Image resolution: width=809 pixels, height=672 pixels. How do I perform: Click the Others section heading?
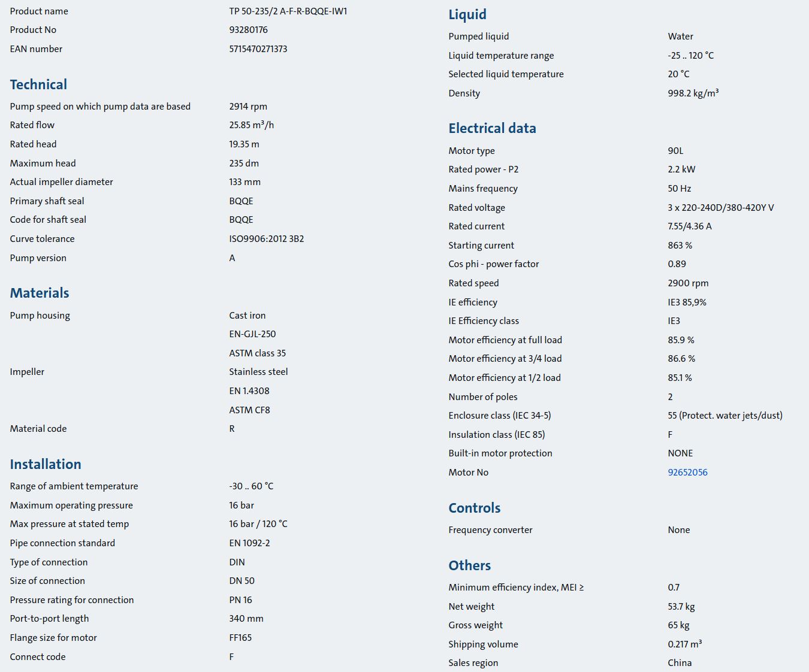(x=469, y=565)
